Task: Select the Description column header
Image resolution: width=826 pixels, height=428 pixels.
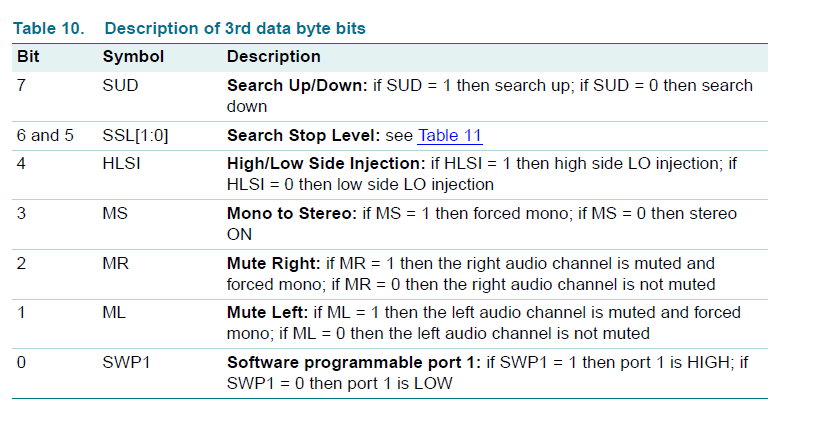Action: coord(273,56)
